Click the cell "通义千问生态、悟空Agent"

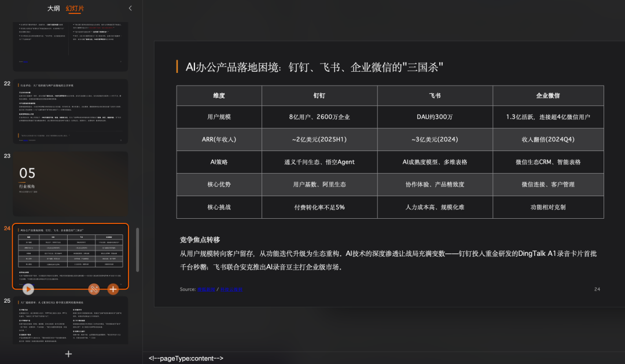click(x=319, y=162)
